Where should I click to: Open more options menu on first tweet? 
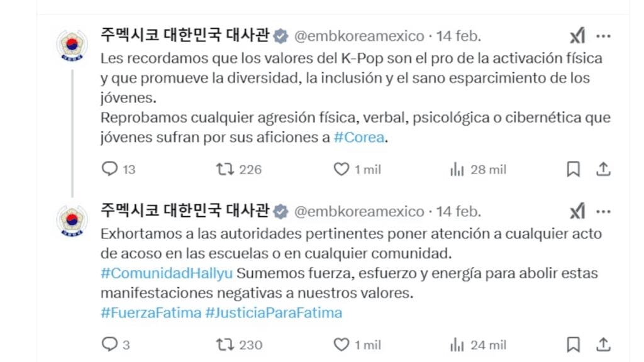[x=603, y=36]
